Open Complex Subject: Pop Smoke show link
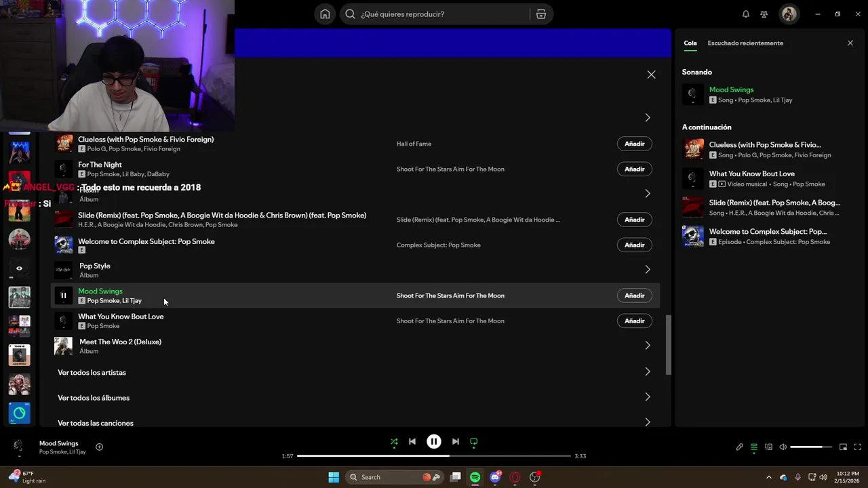 [x=439, y=245]
